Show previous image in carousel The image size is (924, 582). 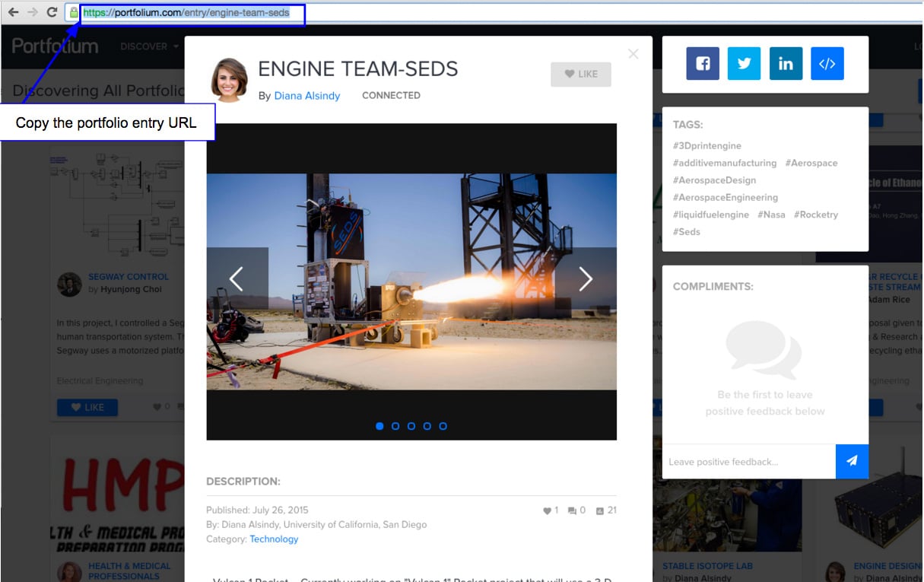pyautogui.click(x=237, y=278)
